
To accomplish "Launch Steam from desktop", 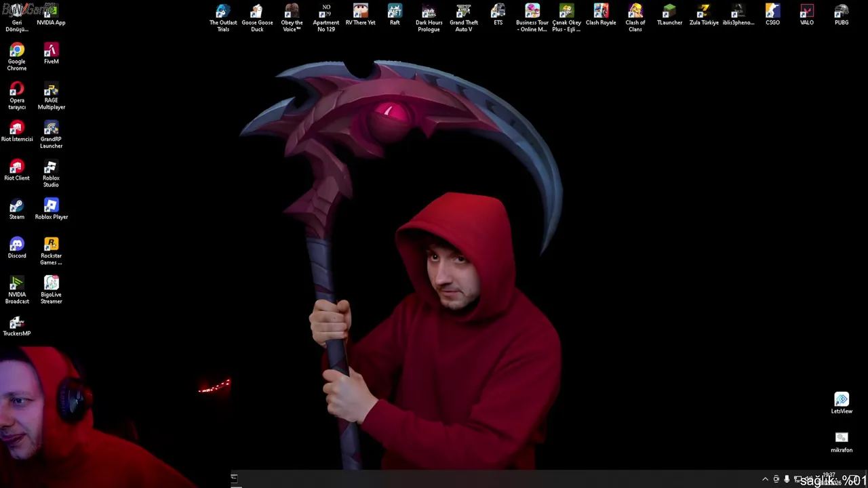I will pos(17,209).
